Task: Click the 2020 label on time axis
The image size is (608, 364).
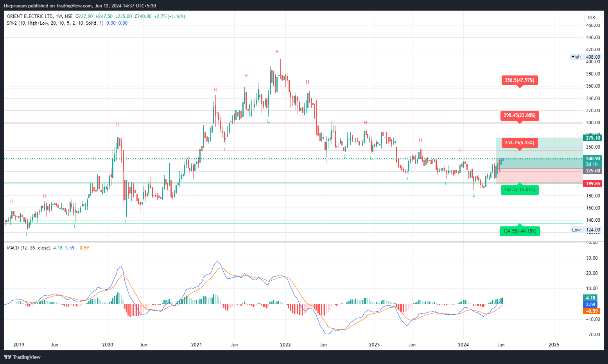Action: point(108,345)
